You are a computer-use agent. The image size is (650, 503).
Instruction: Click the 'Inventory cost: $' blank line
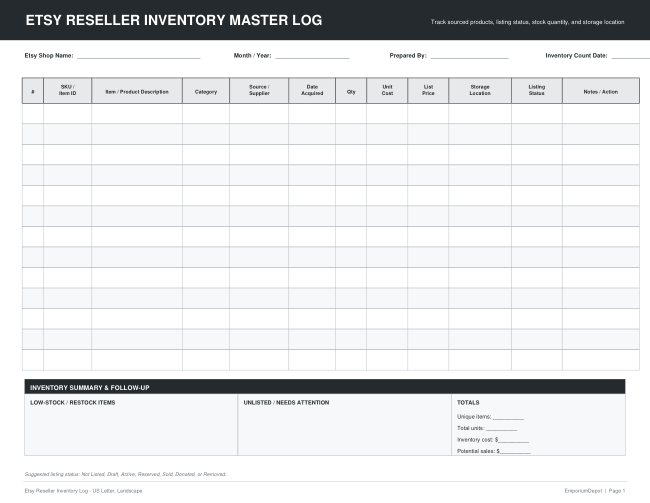point(514,442)
